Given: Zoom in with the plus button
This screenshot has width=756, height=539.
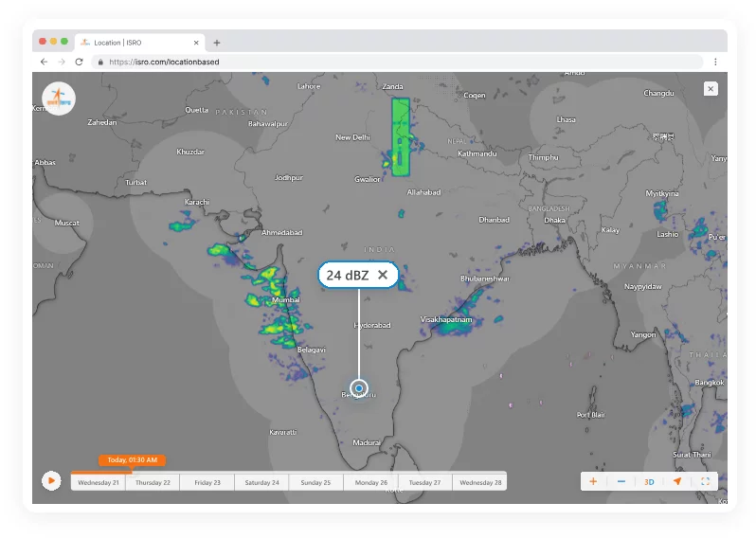Looking at the screenshot, I should (x=593, y=481).
